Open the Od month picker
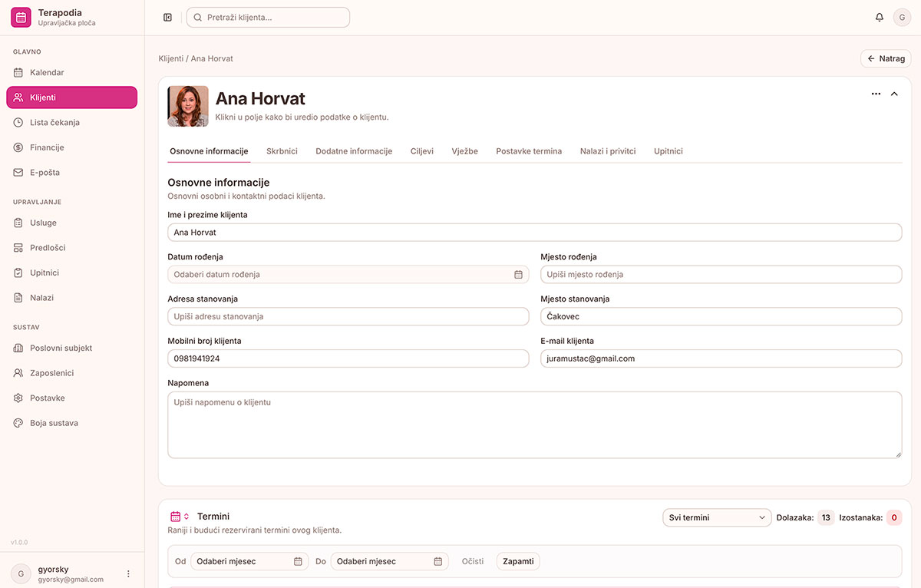This screenshot has height=588, width=921. click(x=249, y=561)
